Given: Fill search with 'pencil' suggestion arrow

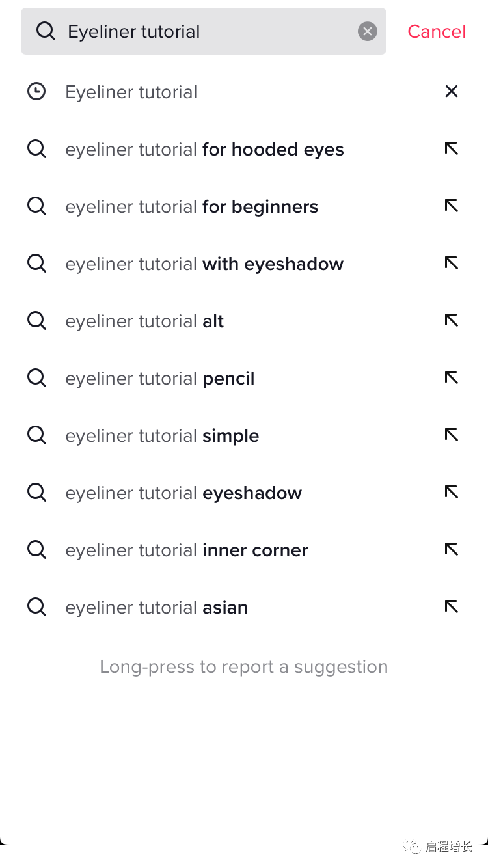Looking at the screenshot, I should [x=452, y=378].
